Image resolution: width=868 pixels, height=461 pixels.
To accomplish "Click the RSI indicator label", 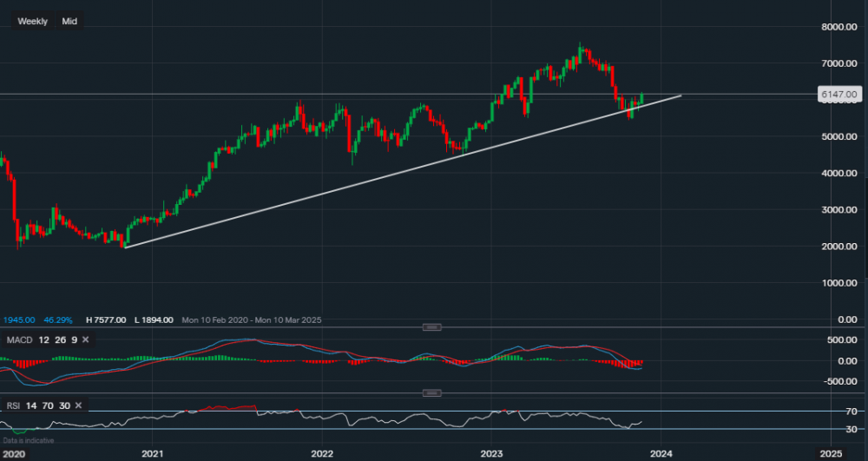I will click(14, 405).
